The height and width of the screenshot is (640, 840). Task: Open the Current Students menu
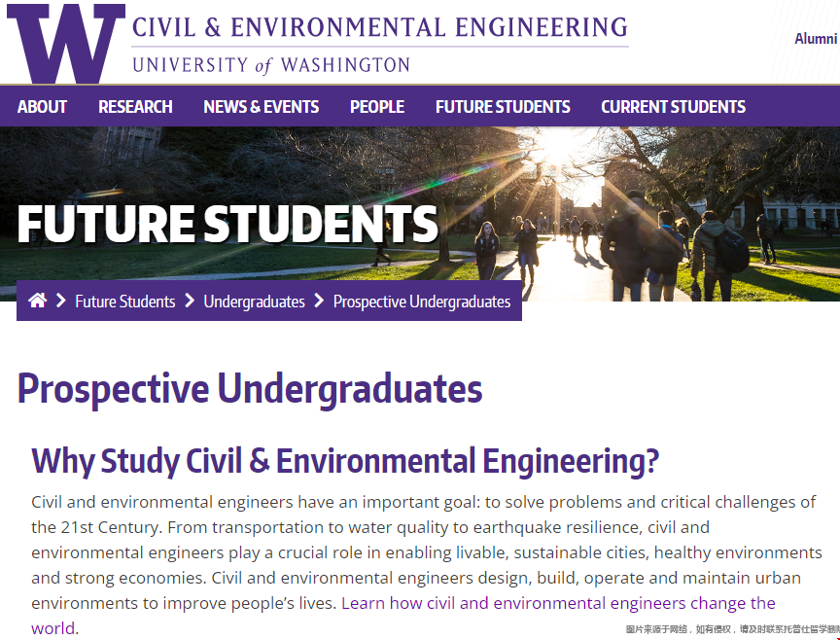(x=674, y=107)
